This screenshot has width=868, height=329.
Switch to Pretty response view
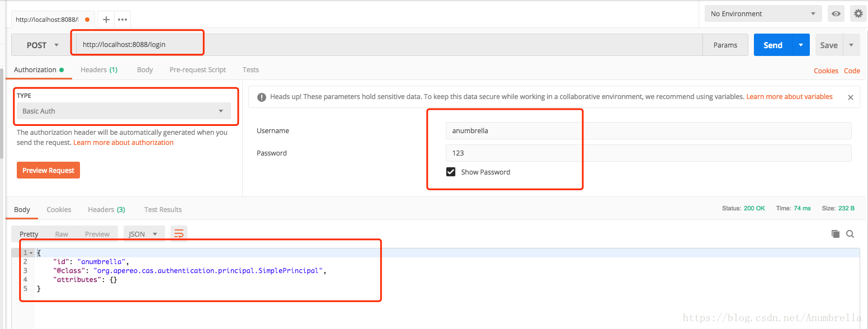29,234
